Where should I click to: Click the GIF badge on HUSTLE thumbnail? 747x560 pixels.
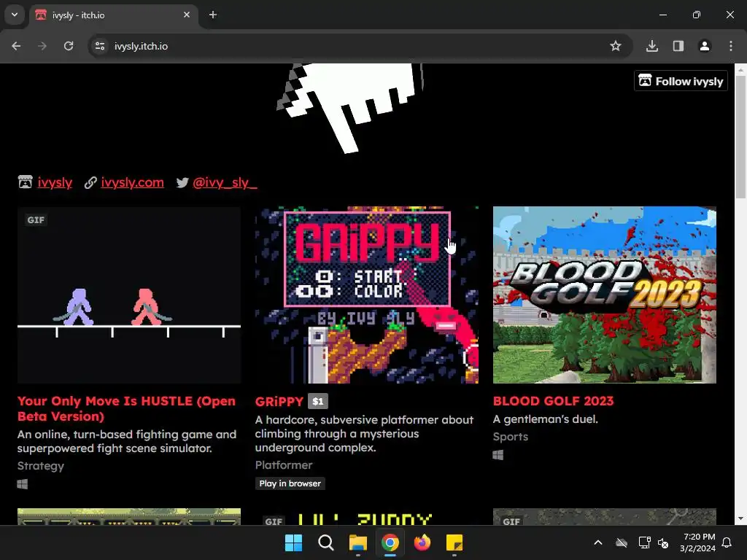pyautogui.click(x=36, y=219)
